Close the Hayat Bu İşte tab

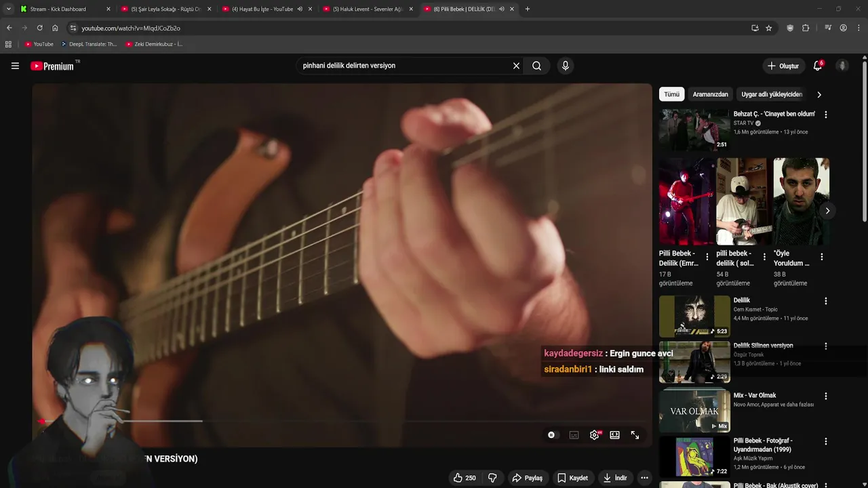pyautogui.click(x=311, y=9)
